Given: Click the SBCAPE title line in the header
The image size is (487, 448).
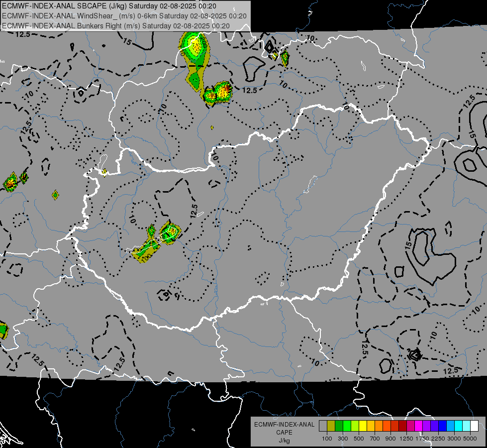Looking at the screenshot, I should click(x=109, y=6).
